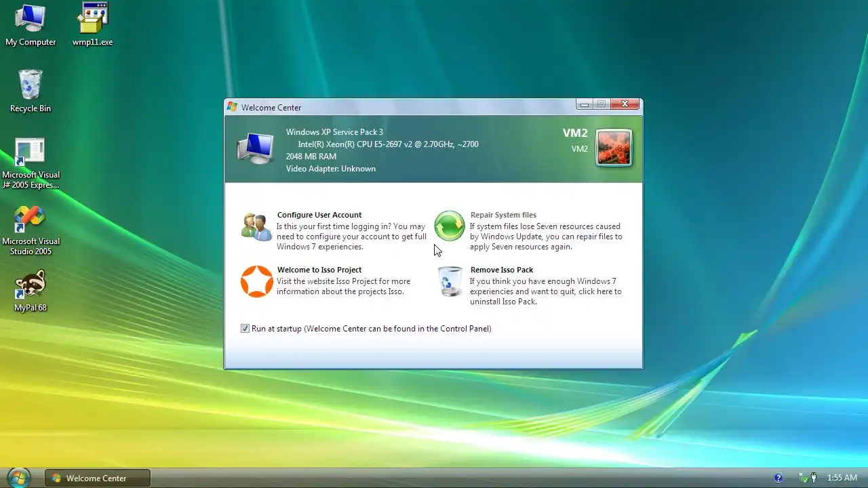Click the VM2 user account picture
The image size is (868, 488).
click(x=614, y=148)
